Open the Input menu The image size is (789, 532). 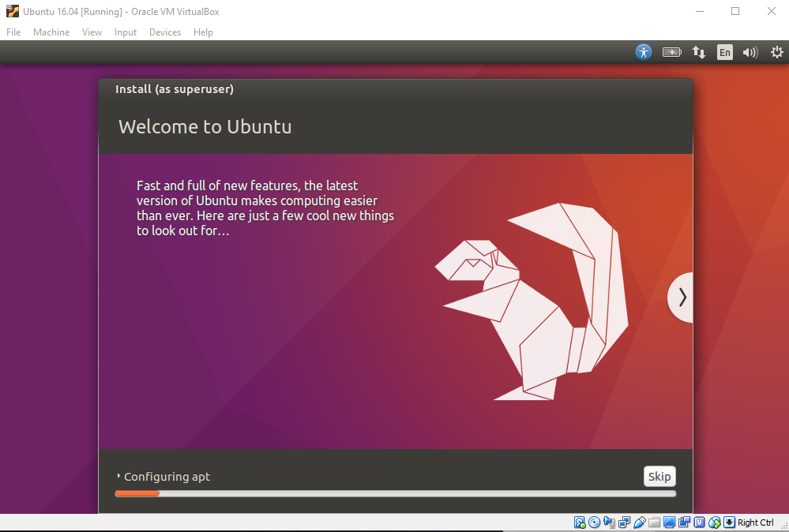(x=126, y=32)
